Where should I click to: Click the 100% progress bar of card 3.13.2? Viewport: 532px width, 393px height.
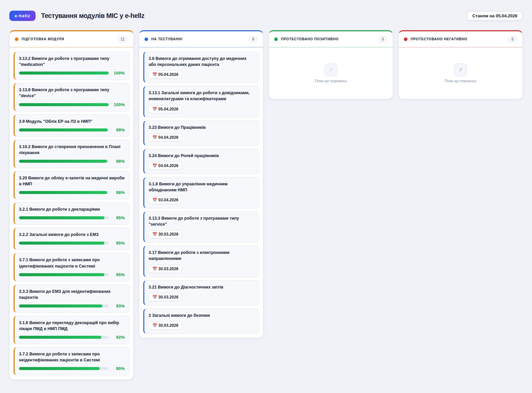pos(63,73)
